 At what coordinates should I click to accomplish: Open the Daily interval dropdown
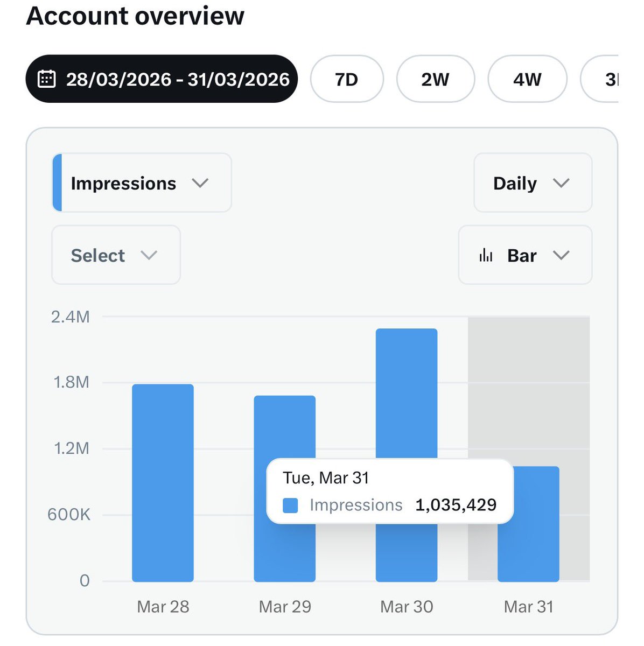[x=533, y=183]
